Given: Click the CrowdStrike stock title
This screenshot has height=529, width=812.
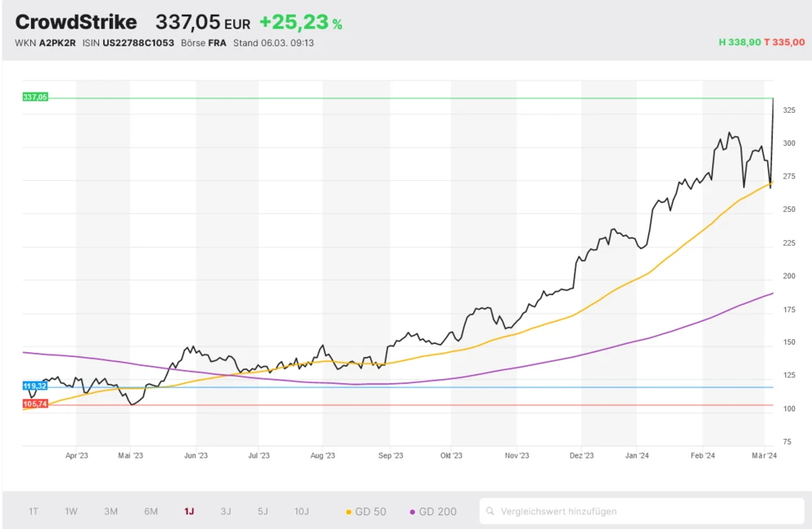Looking at the screenshot, I should (76, 23).
